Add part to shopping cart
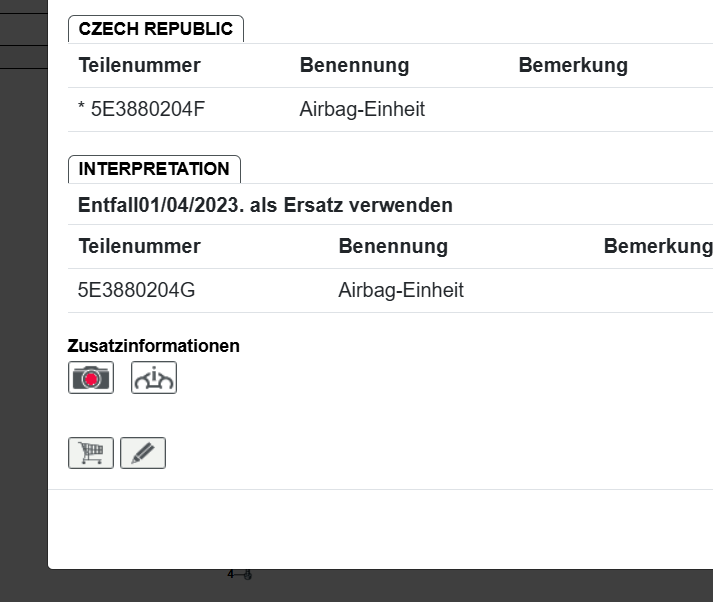713x602 pixels. pos(91,453)
